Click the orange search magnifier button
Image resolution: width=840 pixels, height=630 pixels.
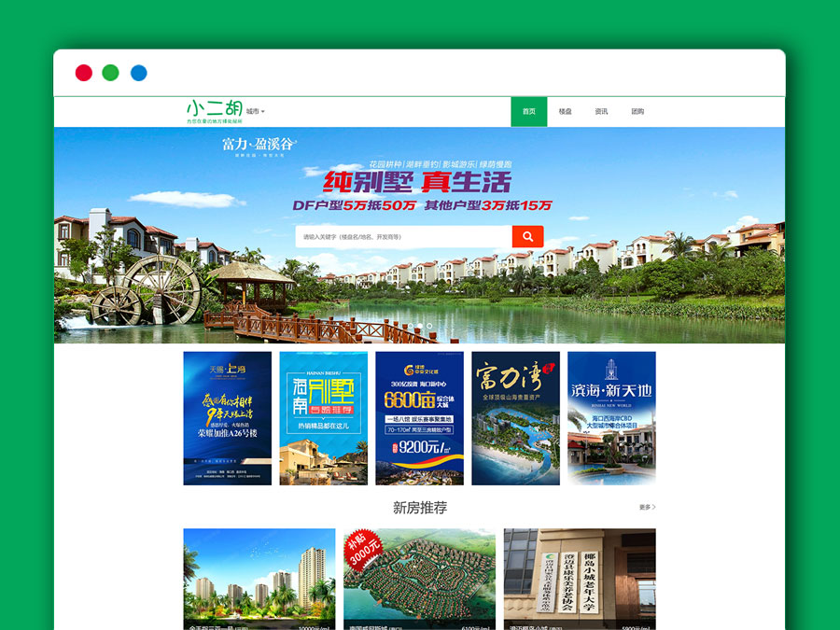coord(527,237)
